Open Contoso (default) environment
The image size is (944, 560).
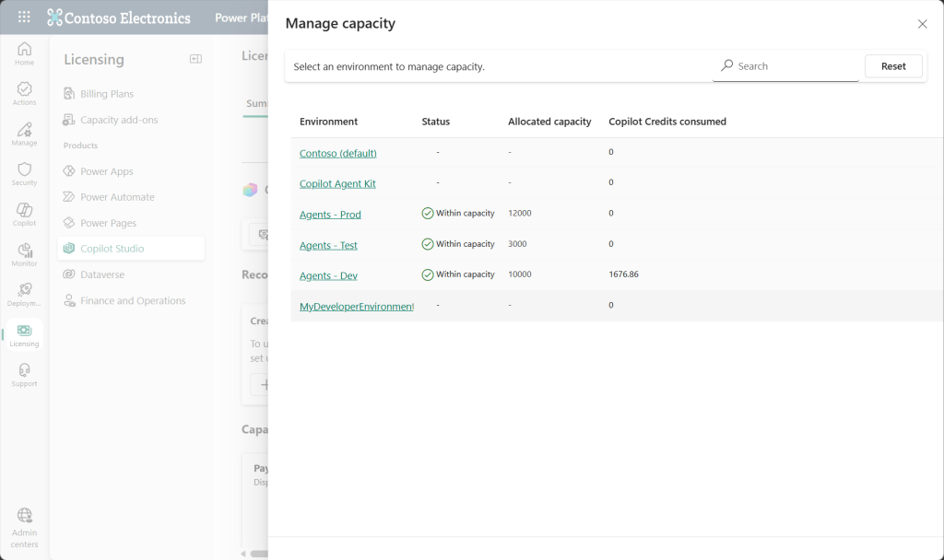point(337,153)
